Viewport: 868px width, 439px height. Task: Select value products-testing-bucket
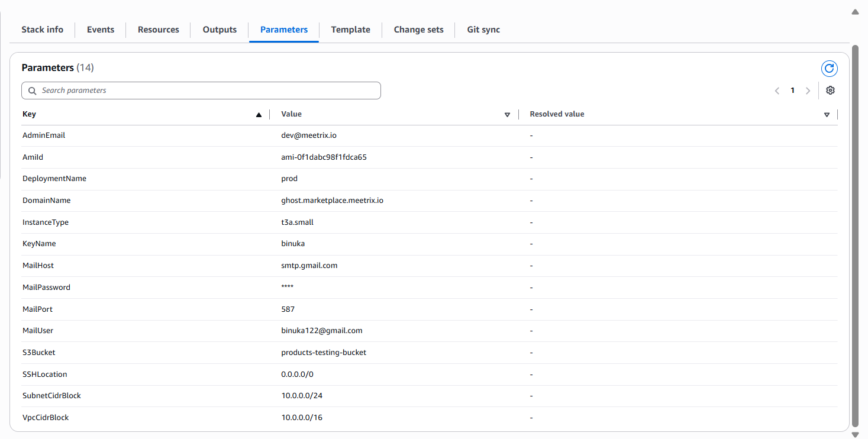click(324, 353)
